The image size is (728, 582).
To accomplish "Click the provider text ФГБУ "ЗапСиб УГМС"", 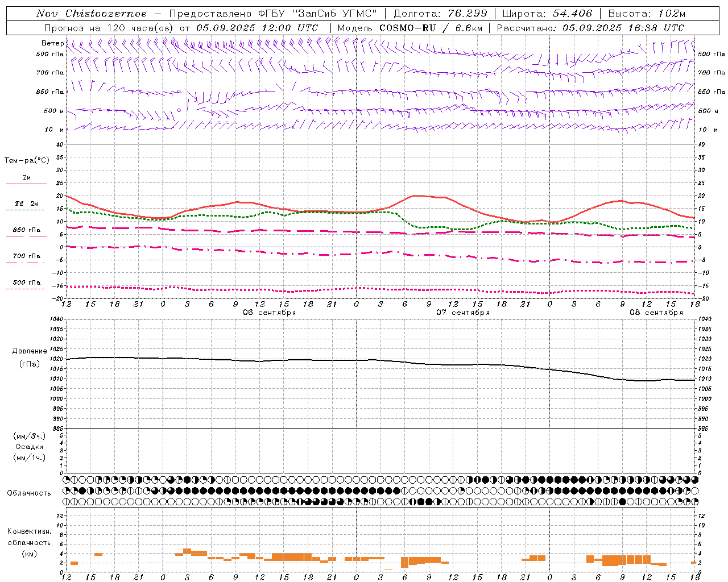I will (x=318, y=14).
